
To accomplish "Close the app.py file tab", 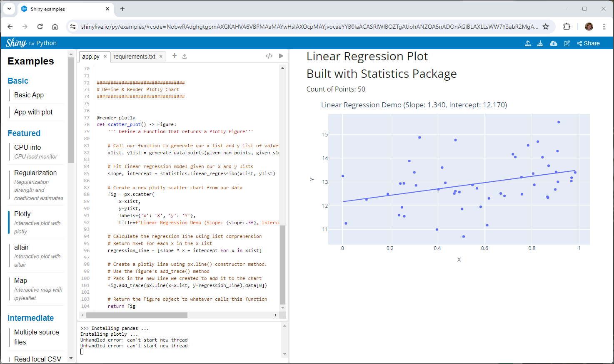I will (105, 57).
